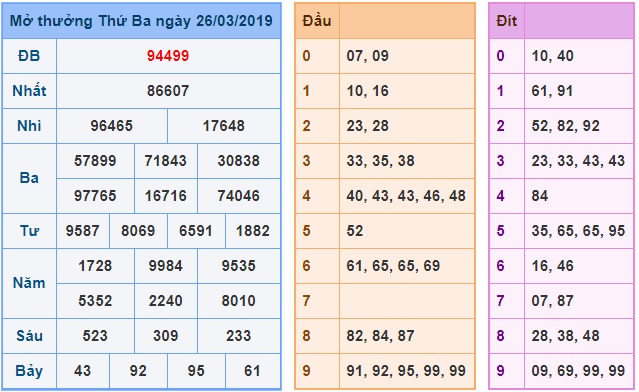Select the Đít cell '28, 38, 48'

click(x=579, y=336)
